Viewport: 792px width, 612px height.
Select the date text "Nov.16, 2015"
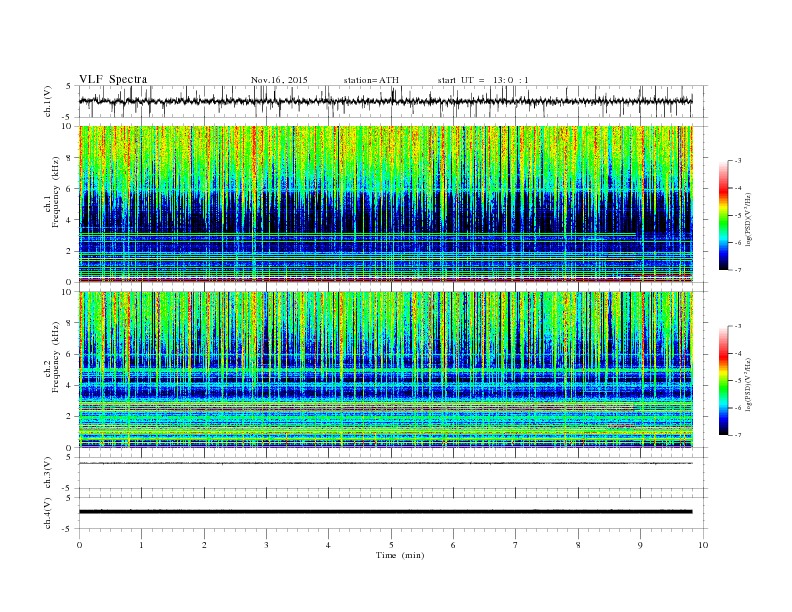coord(279,80)
